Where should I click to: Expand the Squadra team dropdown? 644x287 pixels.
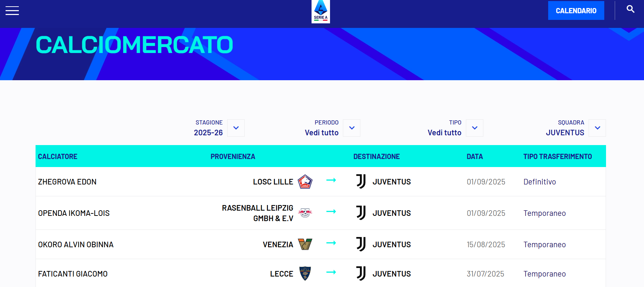pos(597,128)
